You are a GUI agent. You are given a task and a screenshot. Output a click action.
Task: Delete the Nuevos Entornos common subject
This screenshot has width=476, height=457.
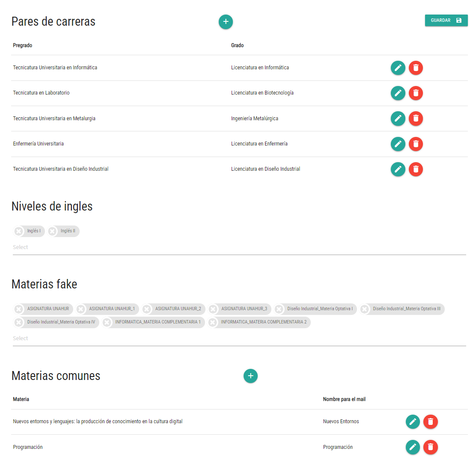(x=431, y=421)
